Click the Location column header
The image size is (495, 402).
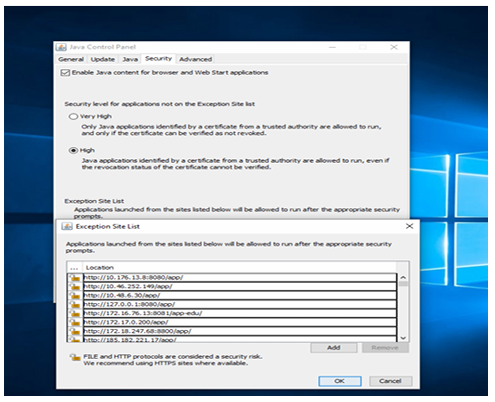[239, 268]
